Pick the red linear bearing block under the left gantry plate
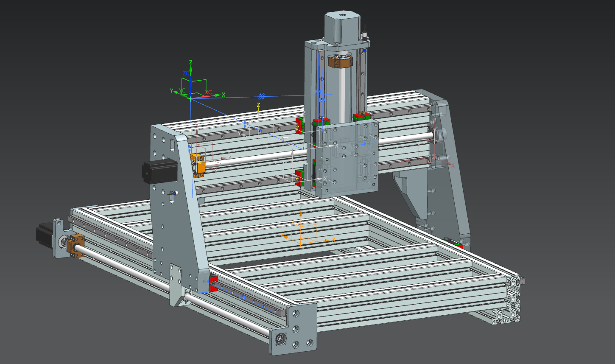This screenshot has height=364, width=615. tap(213, 283)
